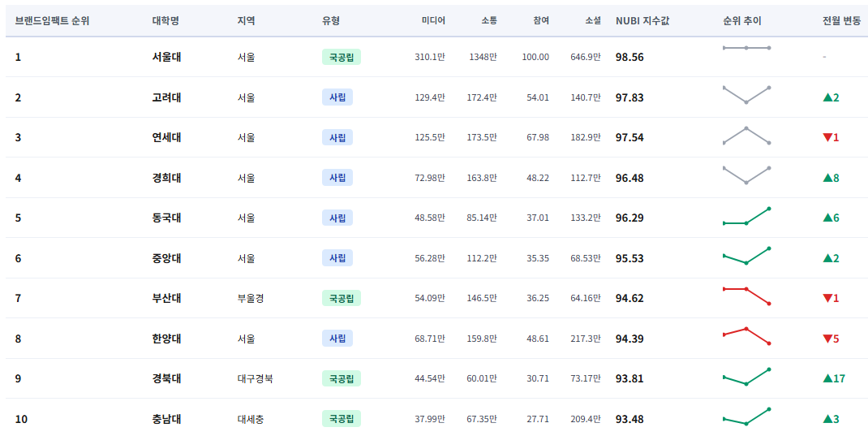Click the ▲3 change indicator for 충남대

831,419
